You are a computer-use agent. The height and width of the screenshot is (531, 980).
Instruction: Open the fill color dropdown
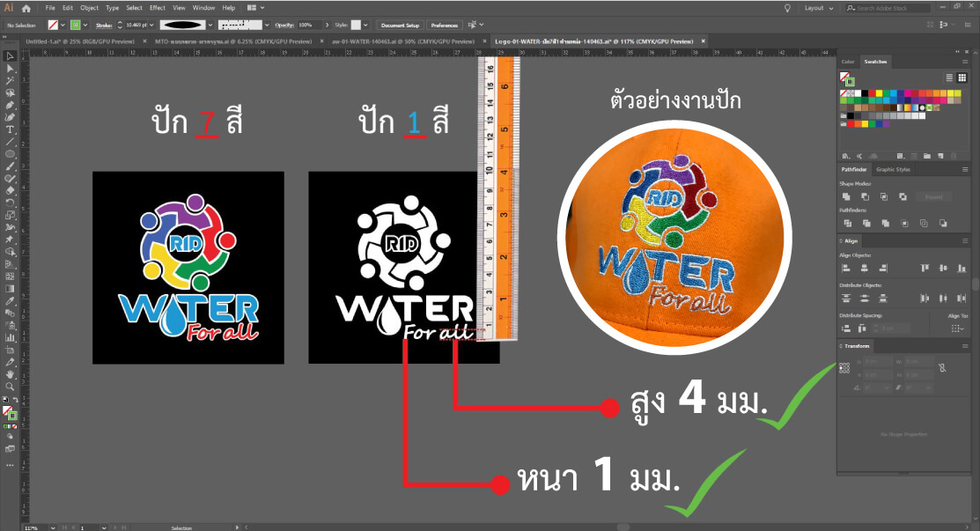point(63,25)
